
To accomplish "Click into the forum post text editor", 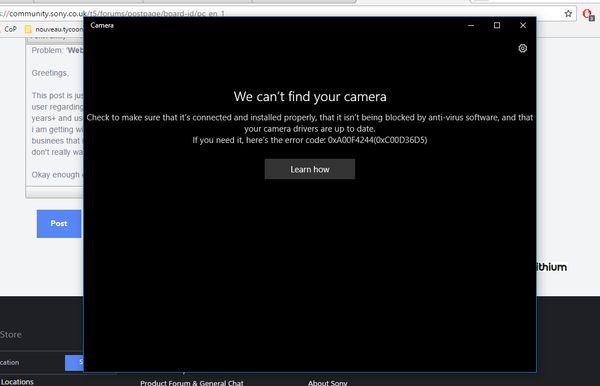I will [x=55, y=115].
